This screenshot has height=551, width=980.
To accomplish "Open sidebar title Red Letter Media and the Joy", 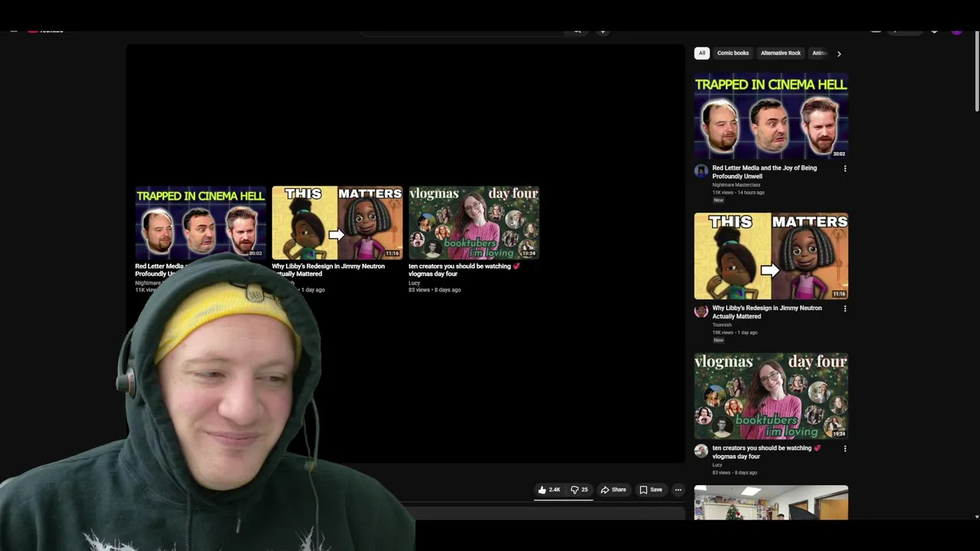I will pos(764,171).
